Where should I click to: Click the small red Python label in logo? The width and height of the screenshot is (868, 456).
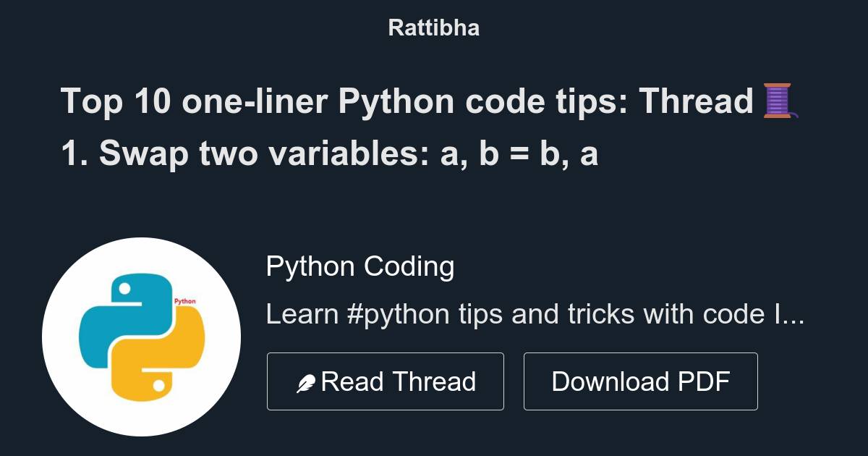185,301
